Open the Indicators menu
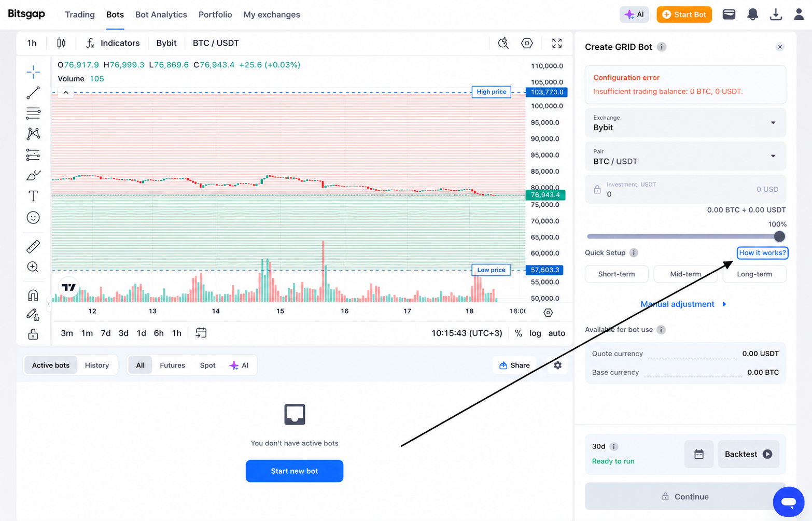This screenshot has width=812, height=521. (x=113, y=43)
